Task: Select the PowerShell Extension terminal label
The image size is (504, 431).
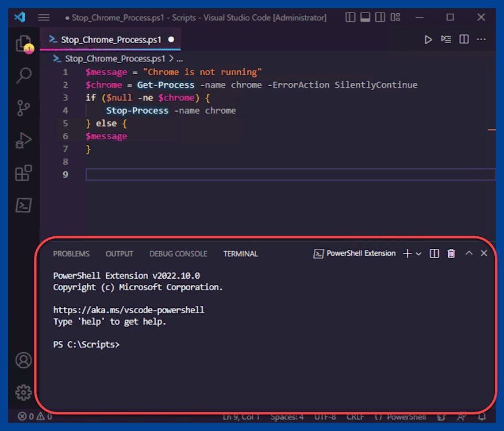Action: coord(355,253)
